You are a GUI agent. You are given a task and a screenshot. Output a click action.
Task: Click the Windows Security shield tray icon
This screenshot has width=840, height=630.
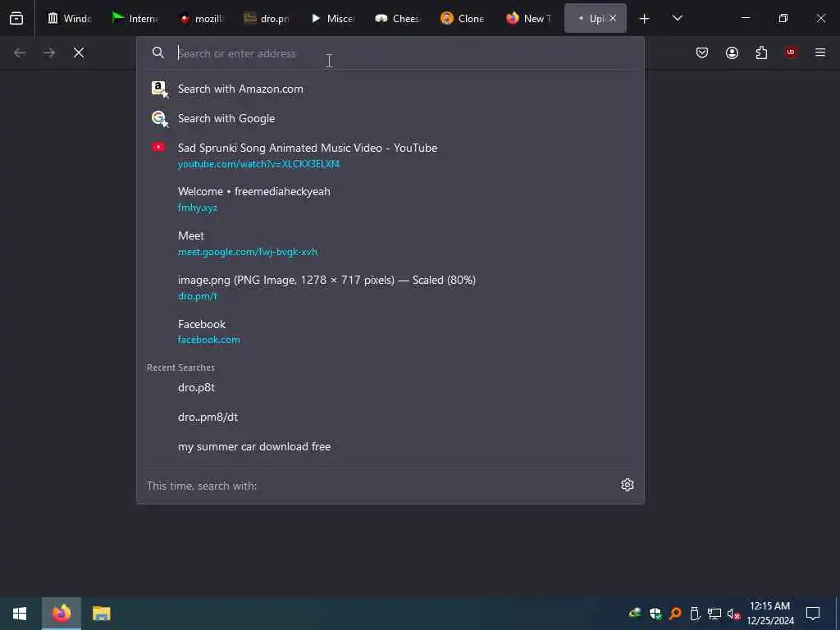[655, 614]
